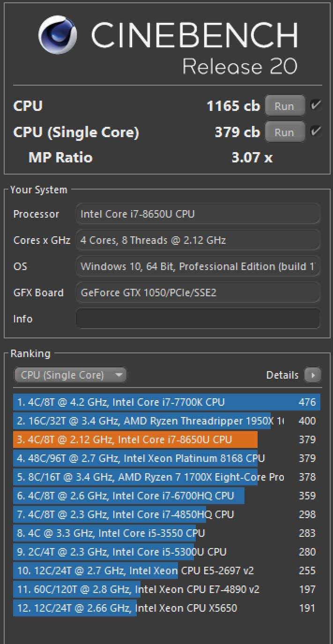Click the 379 cb single core score
This screenshot has width=333, height=644.
pos(237,132)
